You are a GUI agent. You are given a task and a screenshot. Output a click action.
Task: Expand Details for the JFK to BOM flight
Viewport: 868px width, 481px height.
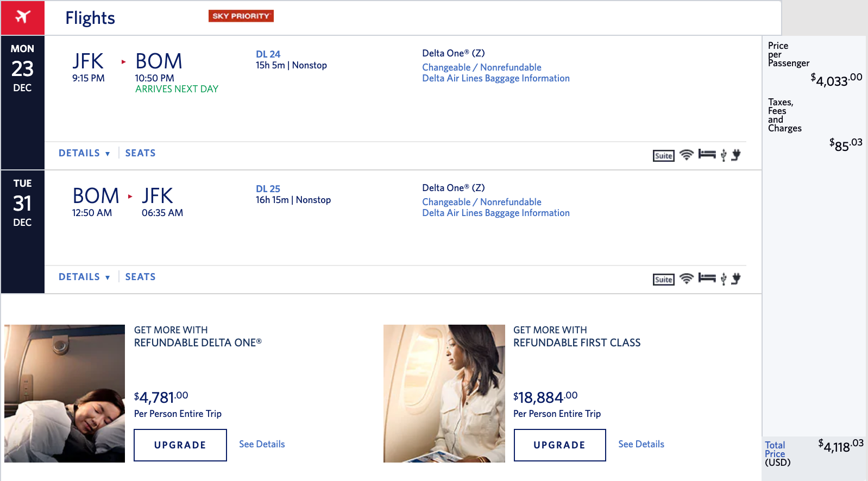[x=84, y=153]
